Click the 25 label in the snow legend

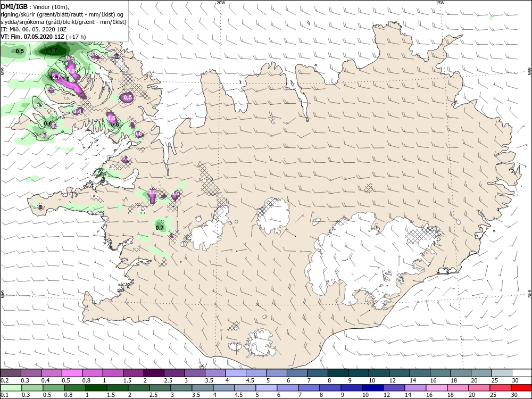[494, 380]
